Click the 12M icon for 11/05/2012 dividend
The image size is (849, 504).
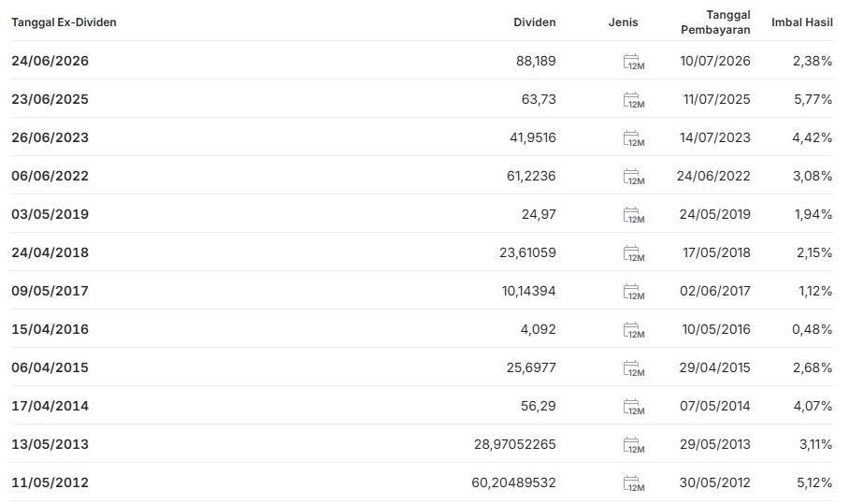(x=634, y=483)
